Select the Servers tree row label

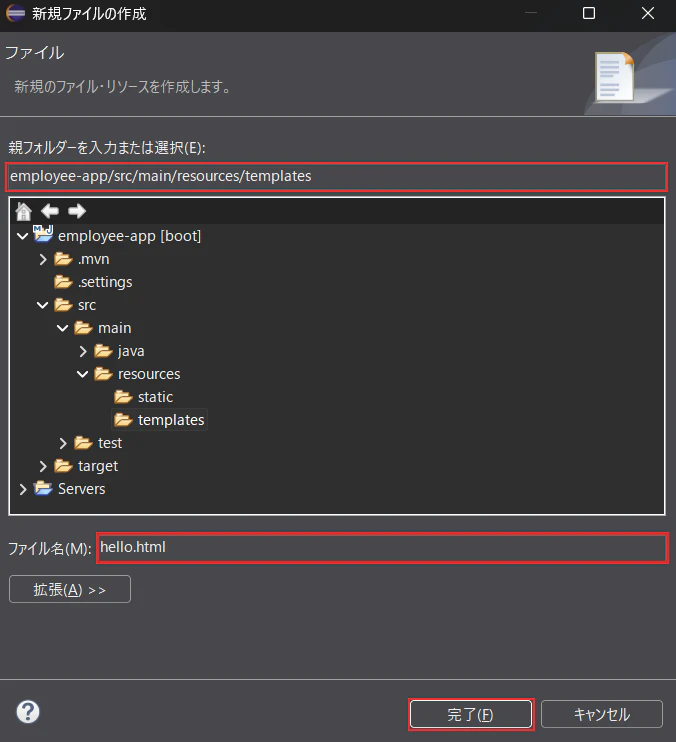pyautogui.click(x=82, y=489)
